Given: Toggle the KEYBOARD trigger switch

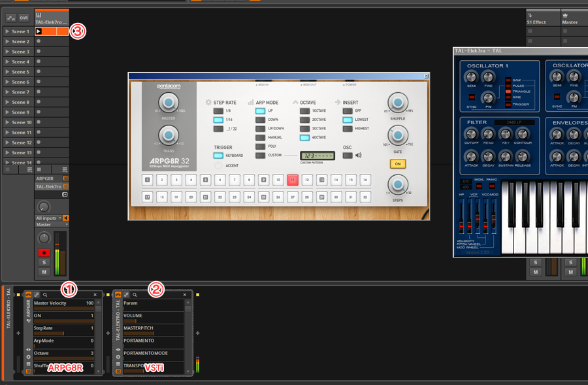Looking at the screenshot, I should (218, 156).
